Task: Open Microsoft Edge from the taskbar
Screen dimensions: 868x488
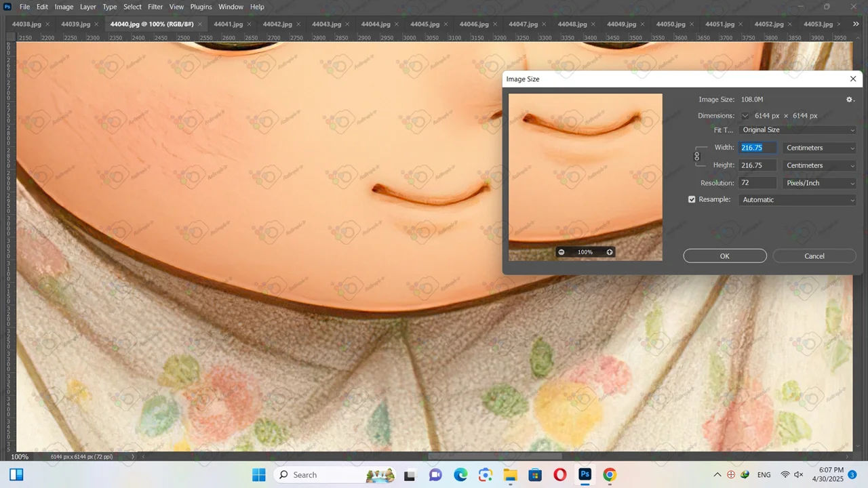Action: pyautogui.click(x=460, y=474)
